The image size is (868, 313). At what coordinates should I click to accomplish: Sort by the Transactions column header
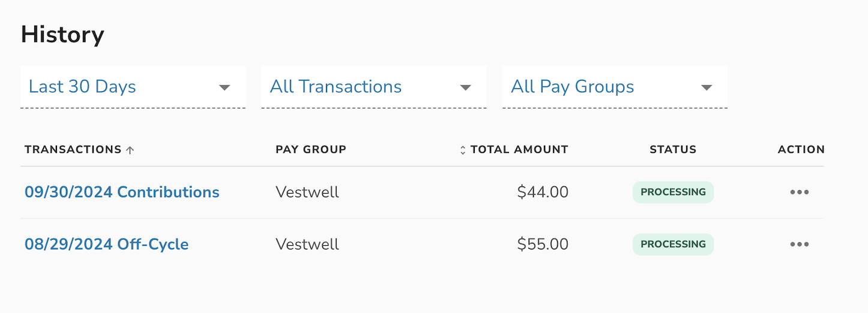pyautogui.click(x=73, y=150)
